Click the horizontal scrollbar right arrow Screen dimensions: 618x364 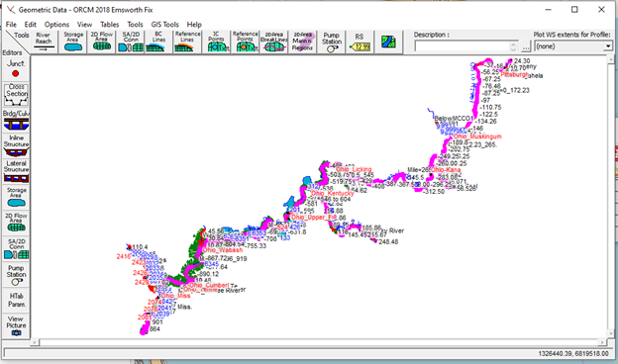602,342
